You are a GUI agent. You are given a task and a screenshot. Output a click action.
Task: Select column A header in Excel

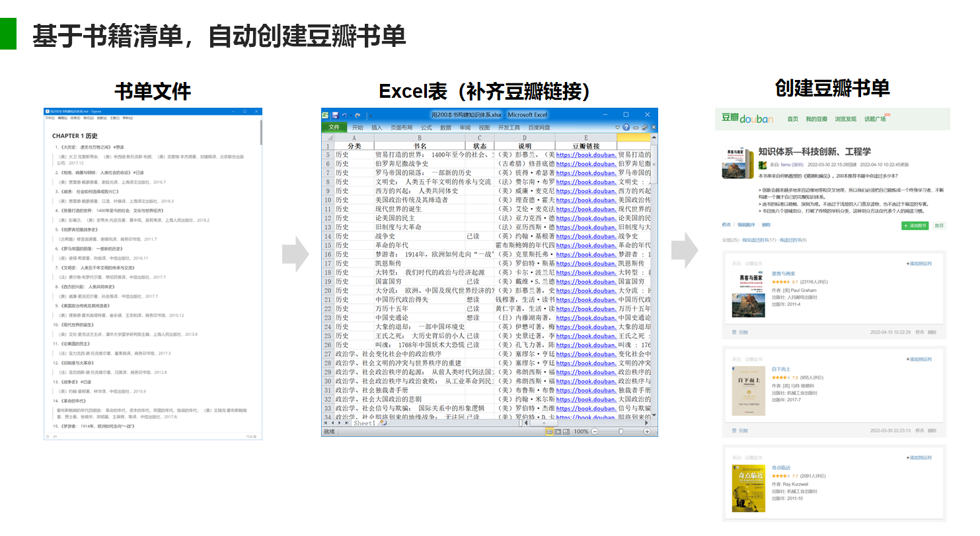[x=354, y=137]
